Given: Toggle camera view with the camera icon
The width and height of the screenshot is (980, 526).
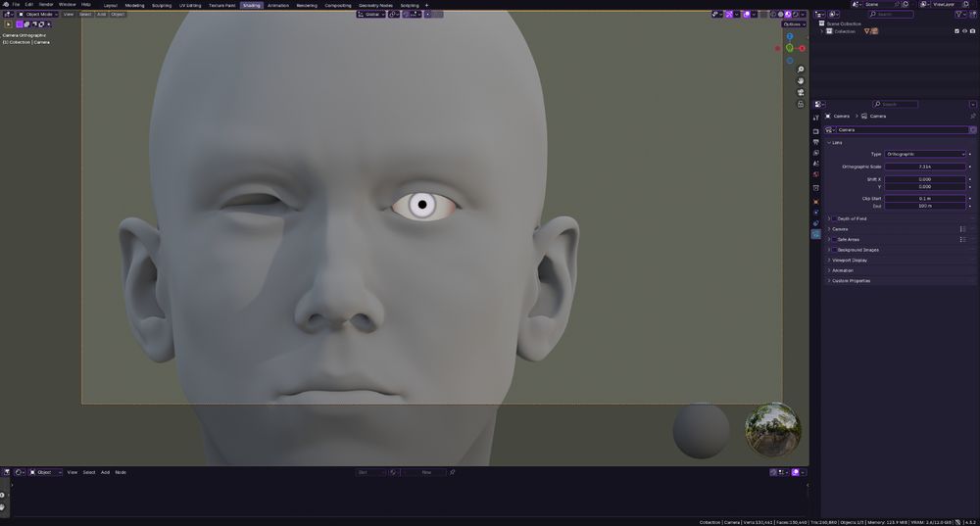Looking at the screenshot, I should (801, 92).
